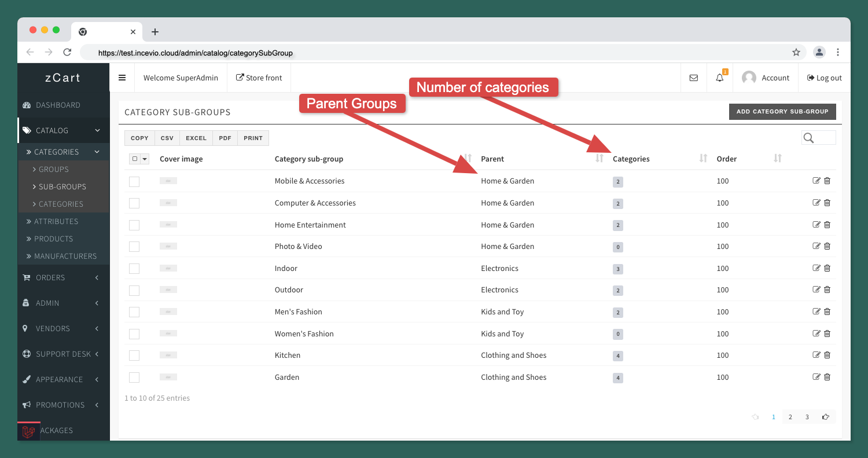Click trash icon for Photo & Video row
The height and width of the screenshot is (458, 868).
click(827, 246)
